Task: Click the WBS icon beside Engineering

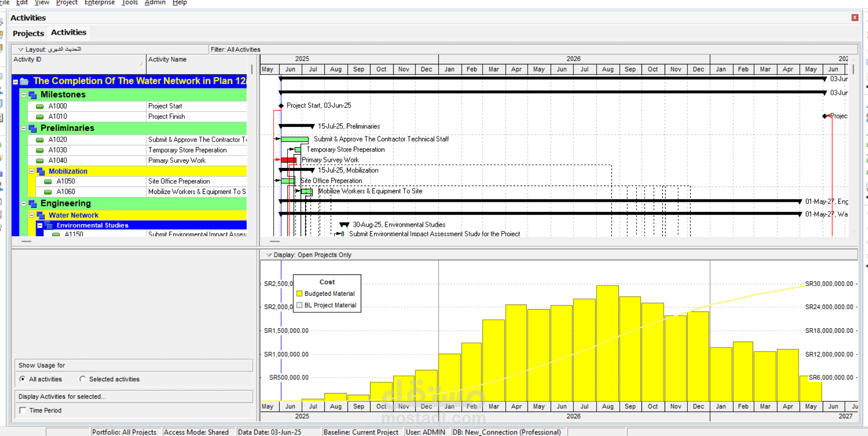Action: tap(32, 204)
